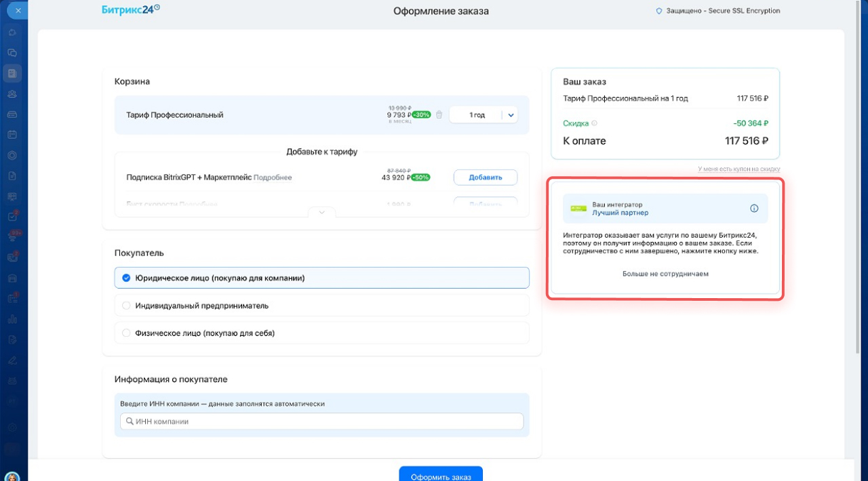
Task: Add the BitrixGPT + Маркетплейс subscription
Action: click(x=485, y=177)
